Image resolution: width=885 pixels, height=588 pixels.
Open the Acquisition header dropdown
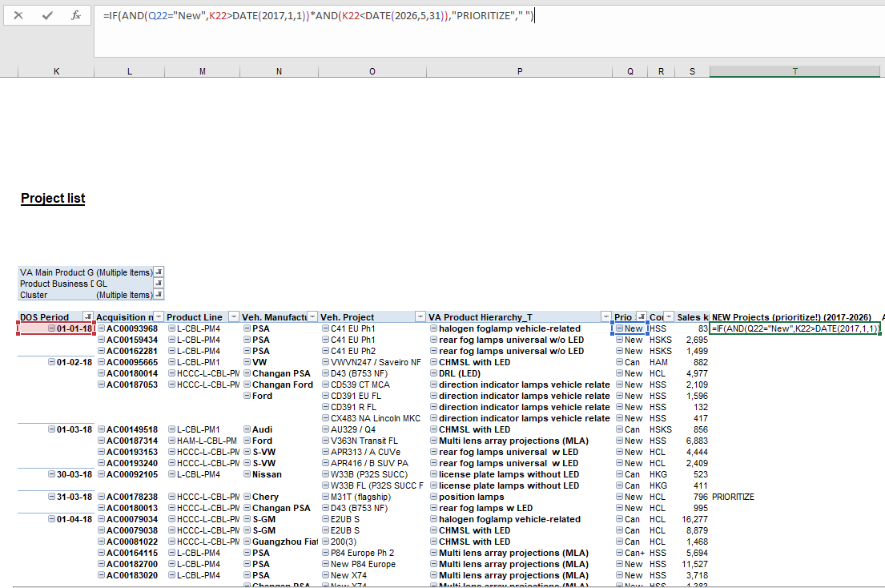(x=159, y=316)
